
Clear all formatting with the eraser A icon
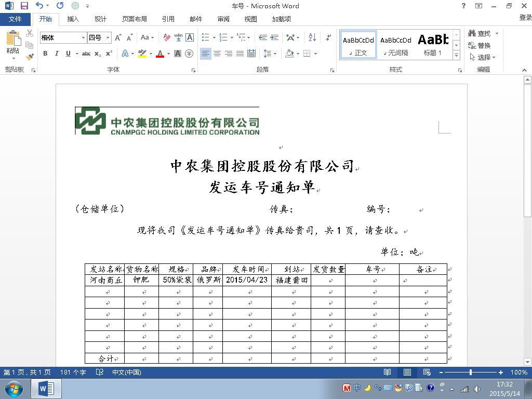[167, 37]
